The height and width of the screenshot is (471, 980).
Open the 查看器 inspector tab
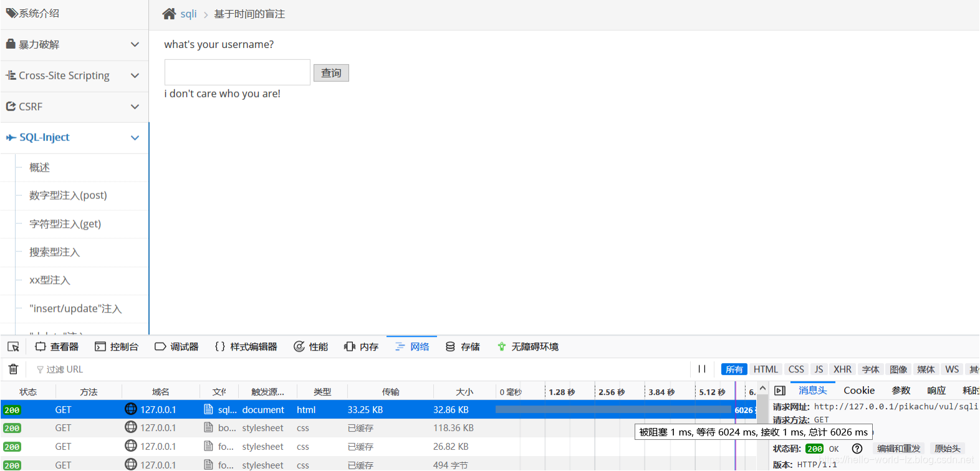pos(57,347)
